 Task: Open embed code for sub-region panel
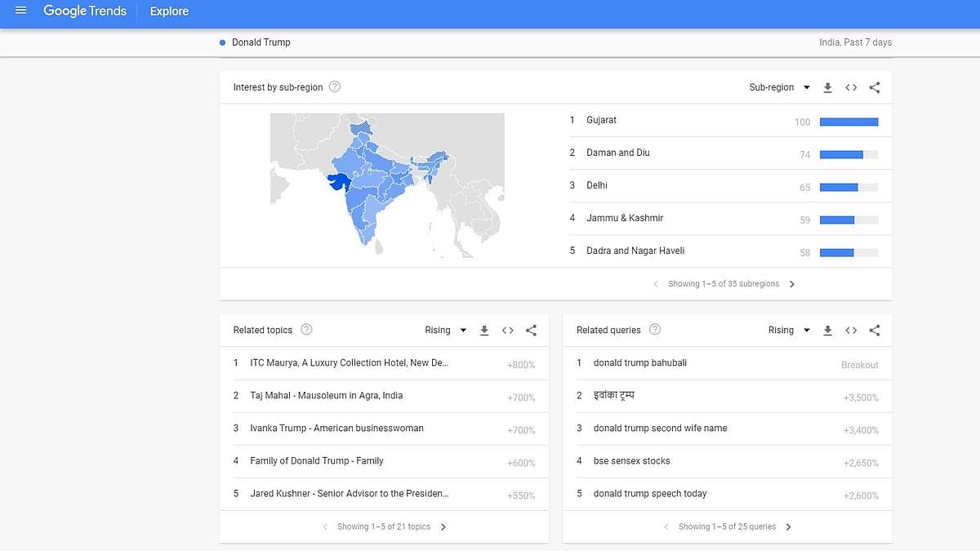(851, 87)
